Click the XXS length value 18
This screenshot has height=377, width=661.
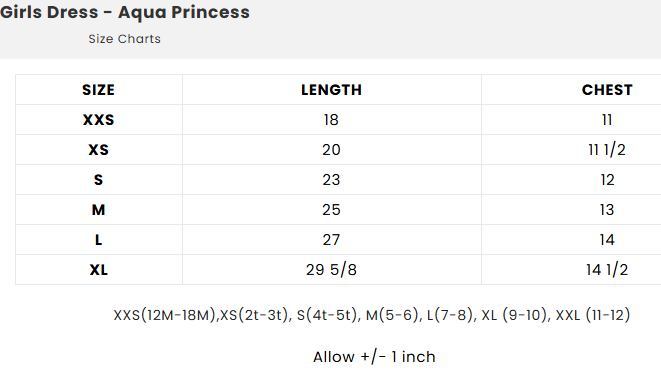(x=331, y=120)
